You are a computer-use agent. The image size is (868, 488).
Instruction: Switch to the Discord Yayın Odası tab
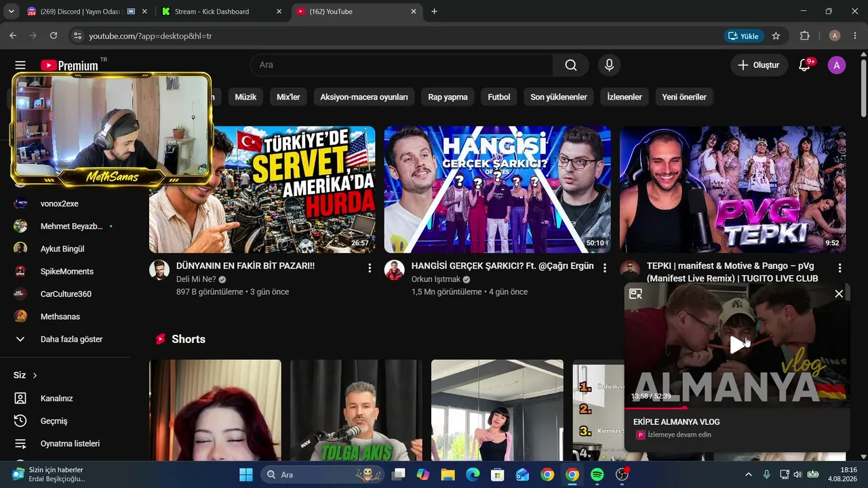[81, 12]
